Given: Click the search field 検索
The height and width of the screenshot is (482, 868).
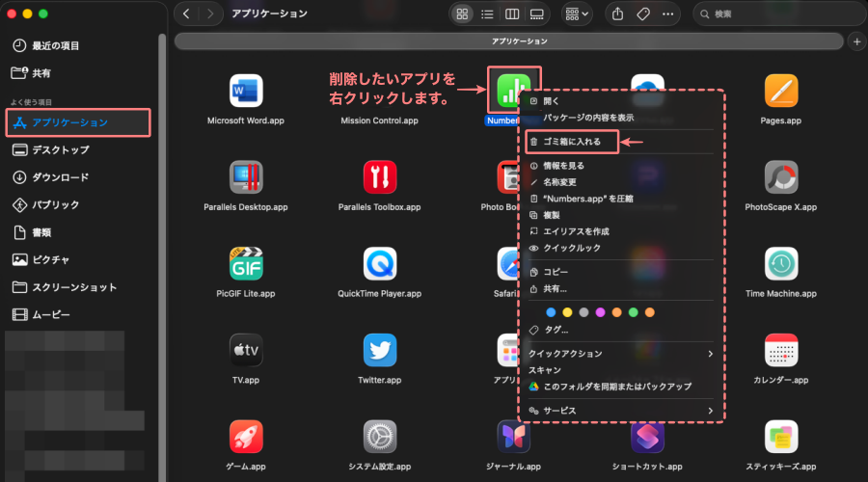Looking at the screenshot, I should 777,13.
